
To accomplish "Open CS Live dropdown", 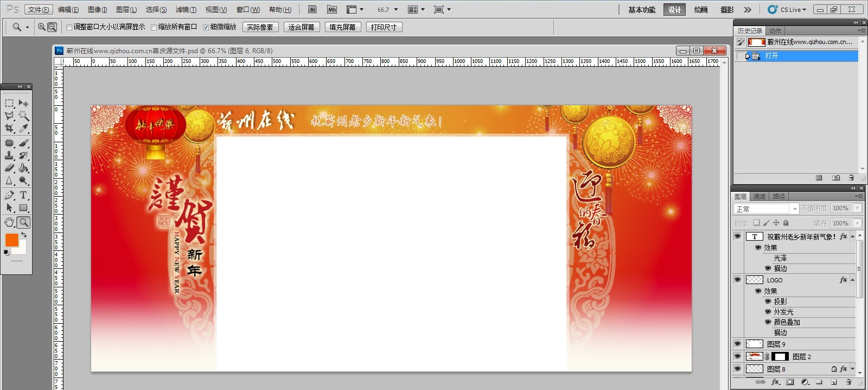I will [x=787, y=9].
